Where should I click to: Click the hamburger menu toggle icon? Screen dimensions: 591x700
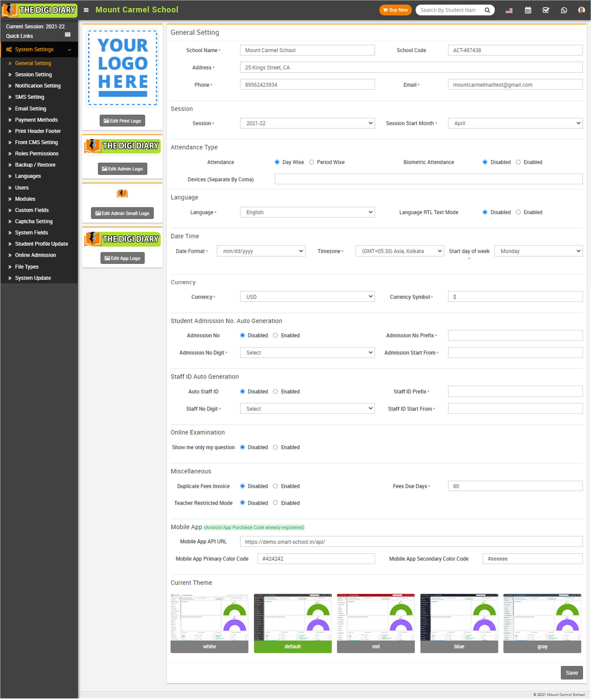86,10
